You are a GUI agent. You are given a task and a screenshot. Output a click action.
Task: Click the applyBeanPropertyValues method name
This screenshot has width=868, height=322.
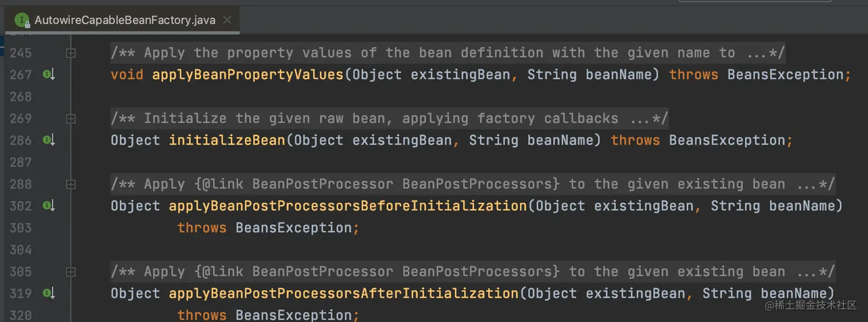coord(247,75)
